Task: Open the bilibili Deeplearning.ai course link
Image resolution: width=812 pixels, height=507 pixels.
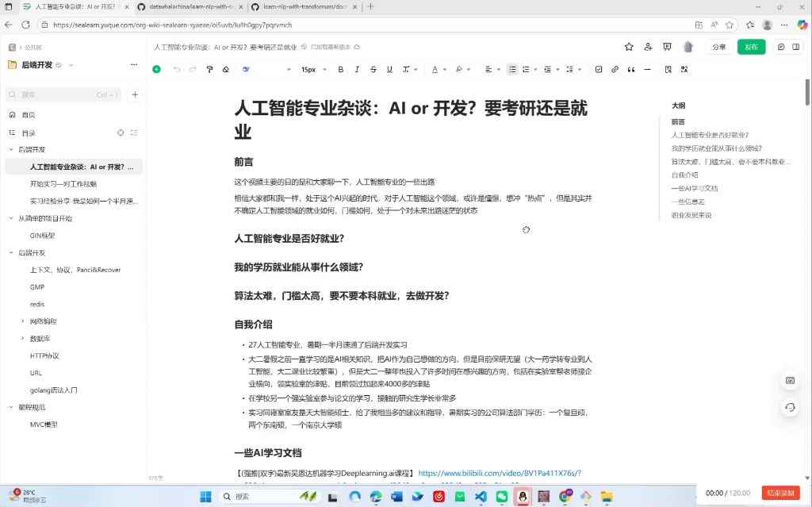Action: pos(500,474)
